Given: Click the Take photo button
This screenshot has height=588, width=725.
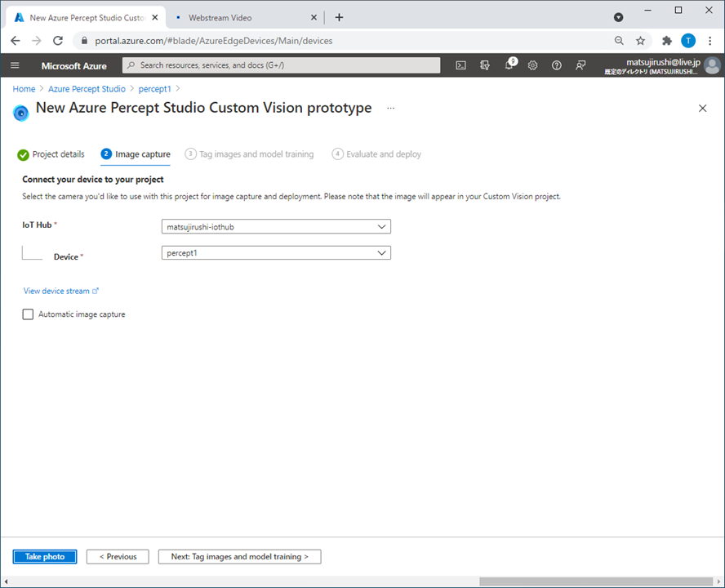Looking at the screenshot, I should click(45, 556).
